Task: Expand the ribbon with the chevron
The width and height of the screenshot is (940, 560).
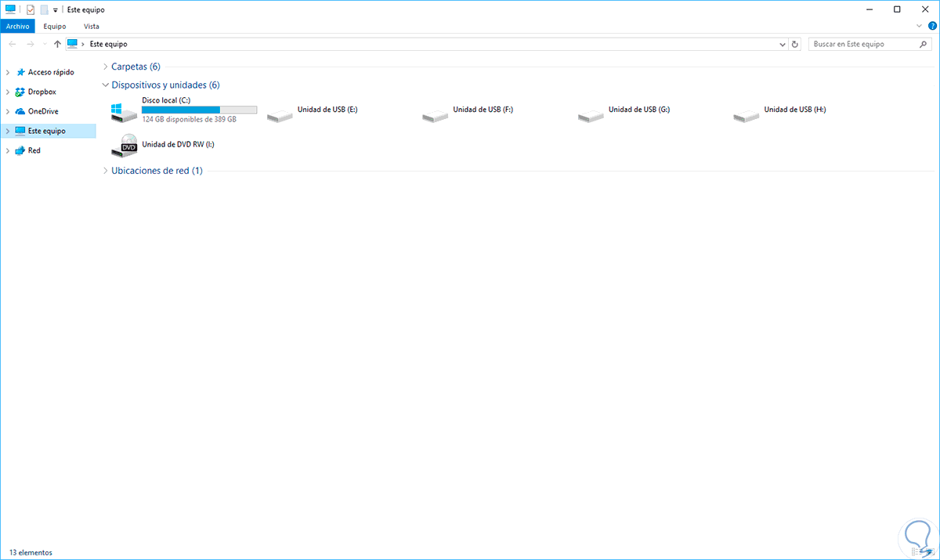Action: 920,26
